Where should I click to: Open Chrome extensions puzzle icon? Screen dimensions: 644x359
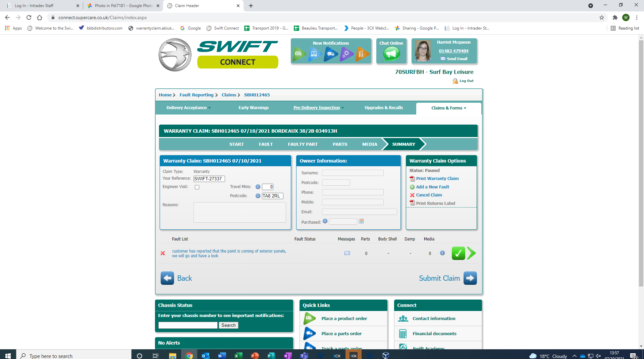click(615, 17)
